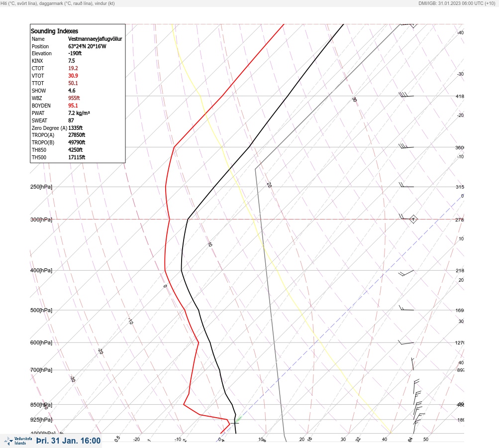Select the TTOT value 50.1
The width and height of the screenshot is (499, 448).
(x=73, y=83)
